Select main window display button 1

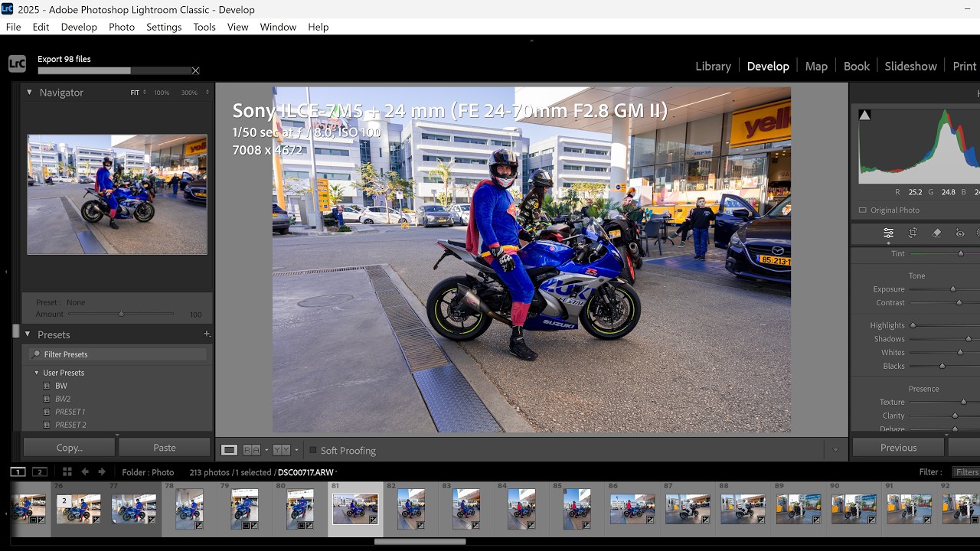point(18,472)
